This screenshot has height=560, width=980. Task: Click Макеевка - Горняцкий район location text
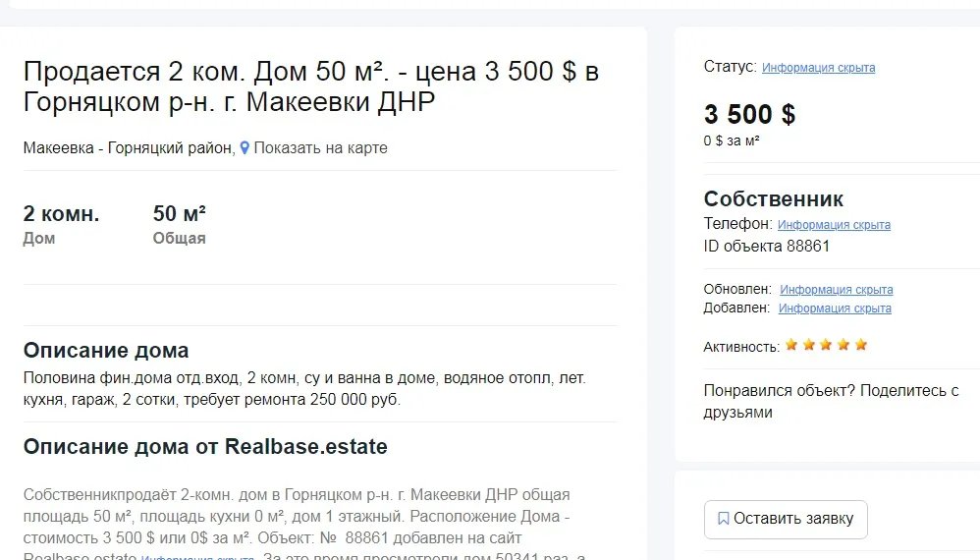[x=129, y=148]
